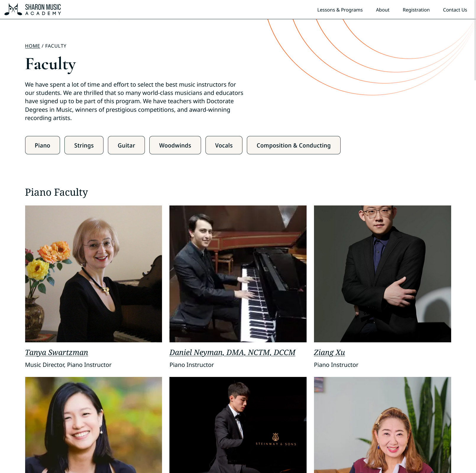Click Tanya Swartzman's photo
This screenshot has height=473, width=476.
93,274
